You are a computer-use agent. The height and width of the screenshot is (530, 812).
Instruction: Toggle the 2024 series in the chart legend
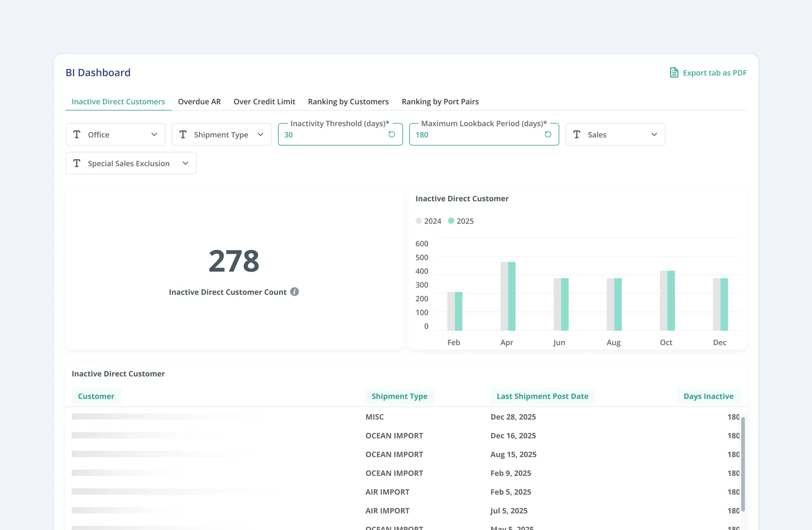(428, 221)
